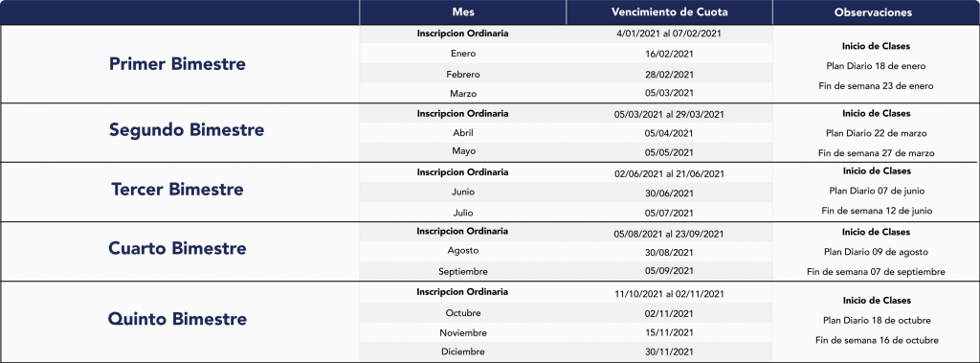This screenshot has width=980, height=363.
Task: Click the Vencimiento de Cuota header
Action: (x=669, y=12)
